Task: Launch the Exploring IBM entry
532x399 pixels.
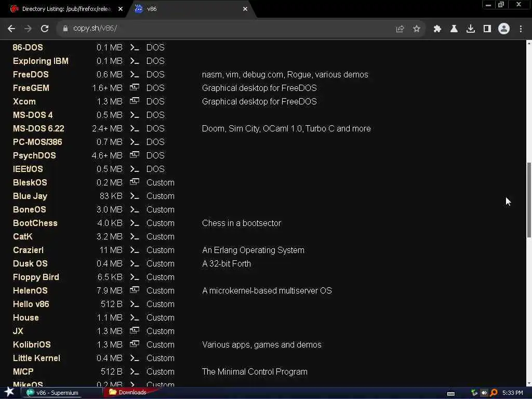Action: tap(41, 61)
